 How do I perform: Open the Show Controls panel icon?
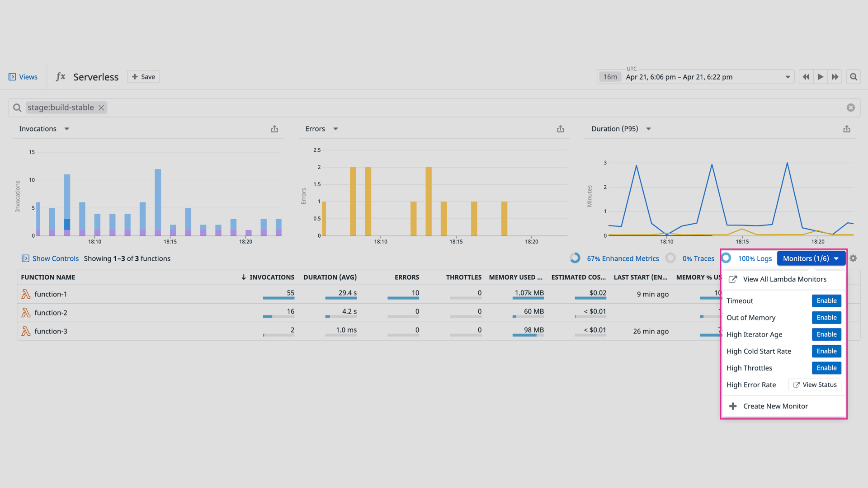pyautogui.click(x=26, y=258)
